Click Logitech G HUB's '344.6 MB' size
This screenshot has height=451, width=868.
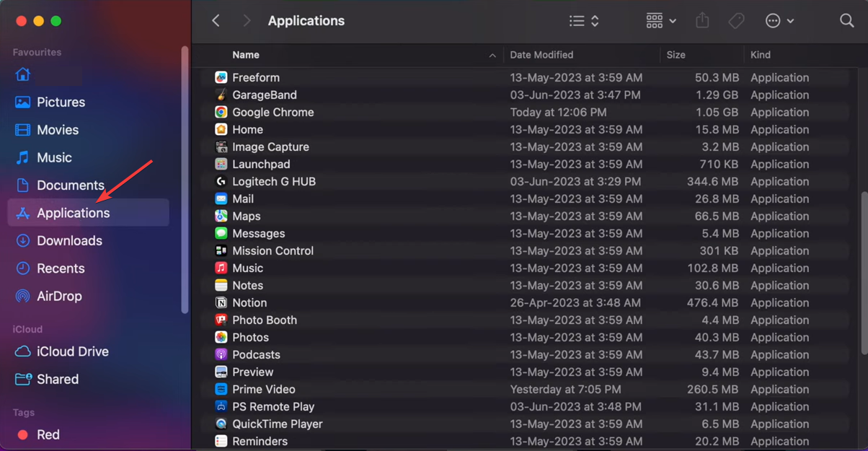pyautogui.click(x=712, y=181)
